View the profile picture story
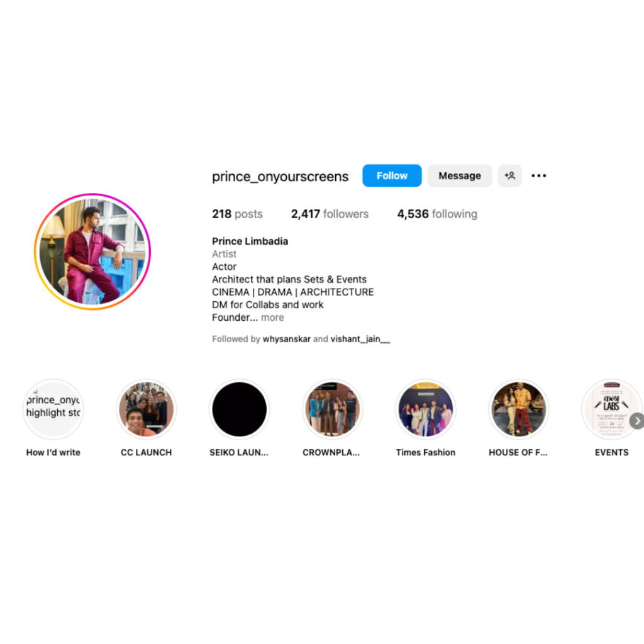 pos(92,252)
